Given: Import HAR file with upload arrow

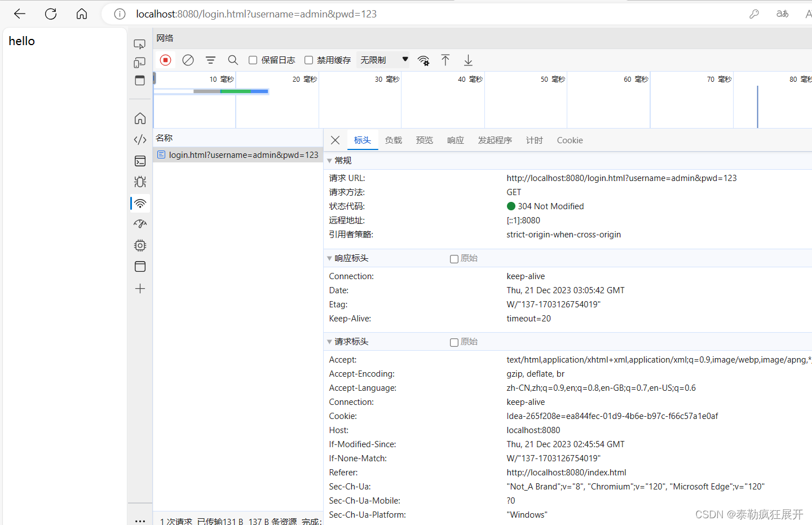Looking at the screenshot, I should (x=445, y=60).
